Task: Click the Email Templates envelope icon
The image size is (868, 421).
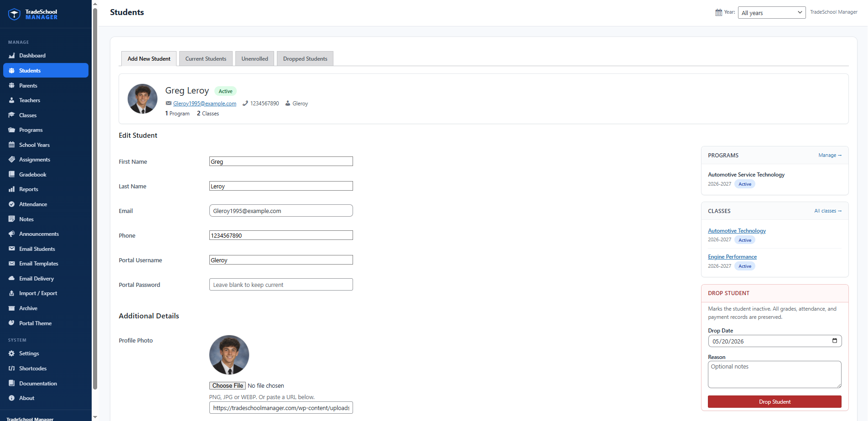Action: (x=12, y=264)
